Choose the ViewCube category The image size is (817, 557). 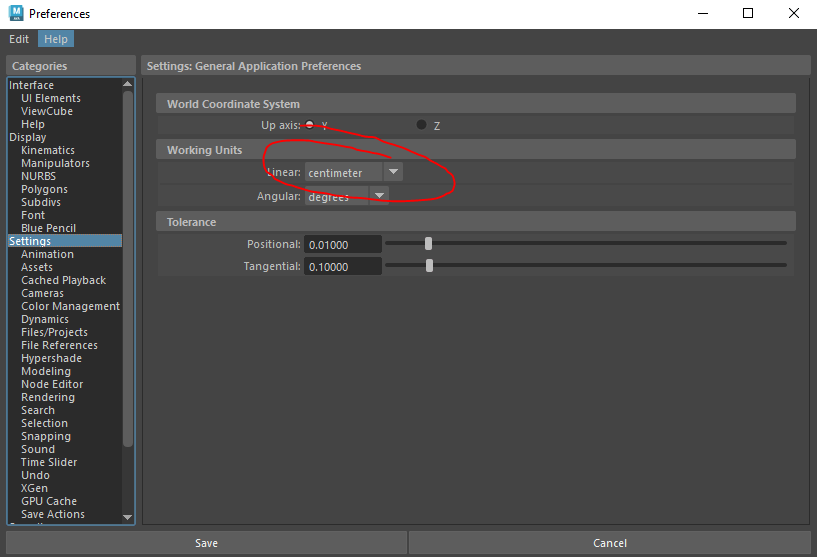(47, 111)
